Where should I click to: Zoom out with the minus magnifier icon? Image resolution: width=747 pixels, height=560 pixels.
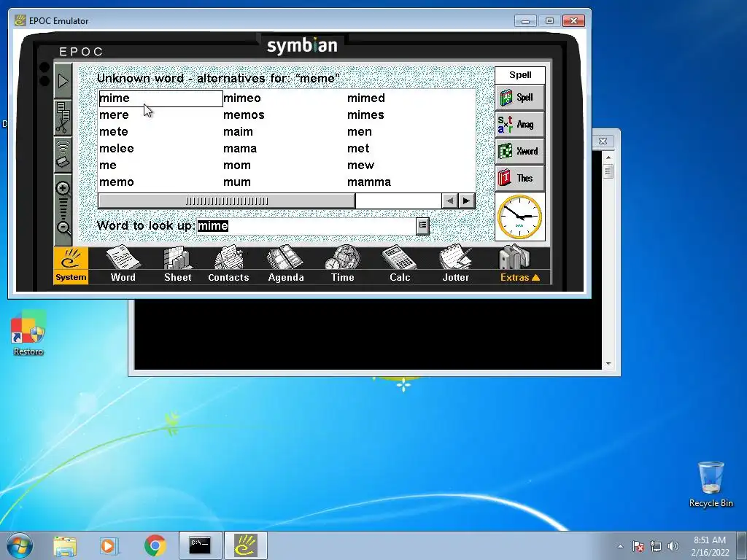pos(63,227)
